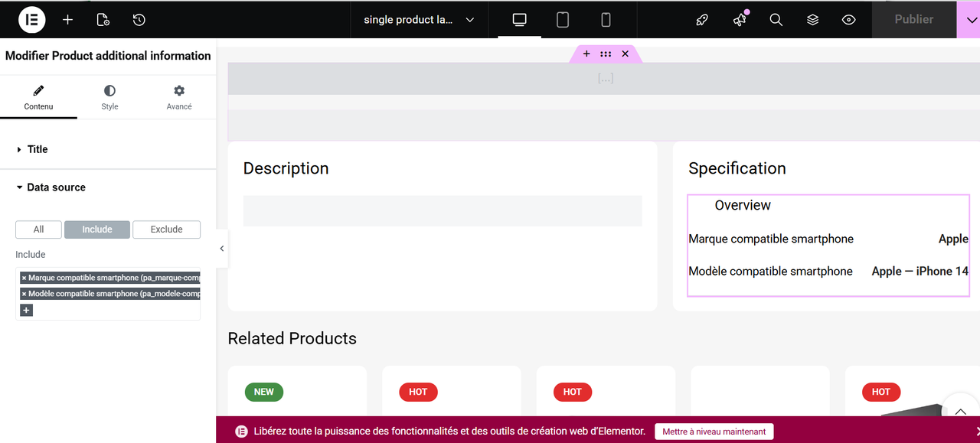This screenshot has width=980, height=443.
Task: Click the container handle drag dots
Action: 606,54
